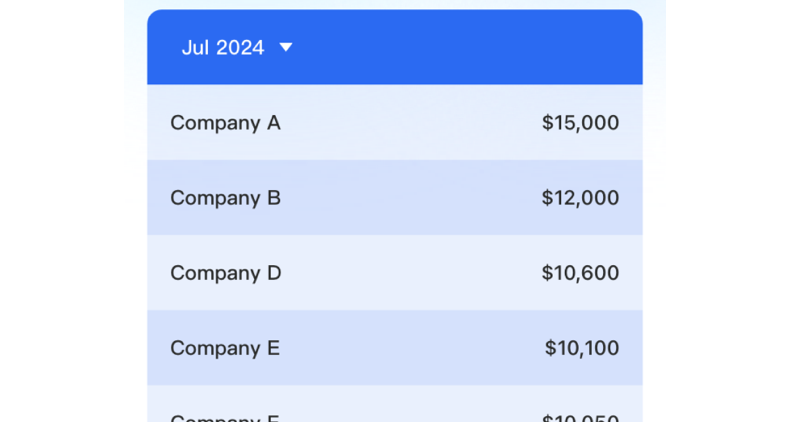Select the Company D name label

(x=226, y=273)
